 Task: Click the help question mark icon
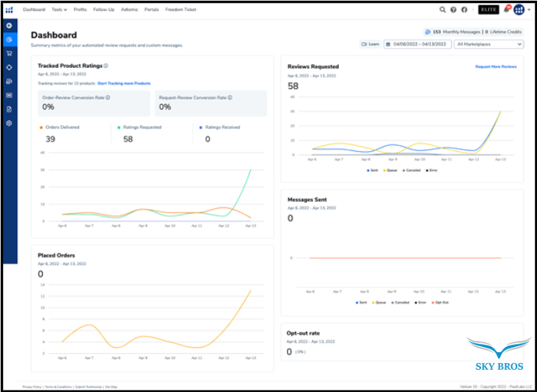[453, 10]
